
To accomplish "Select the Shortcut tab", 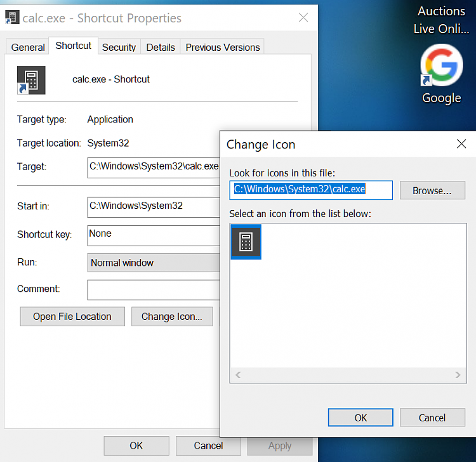I will coord(73,46).
